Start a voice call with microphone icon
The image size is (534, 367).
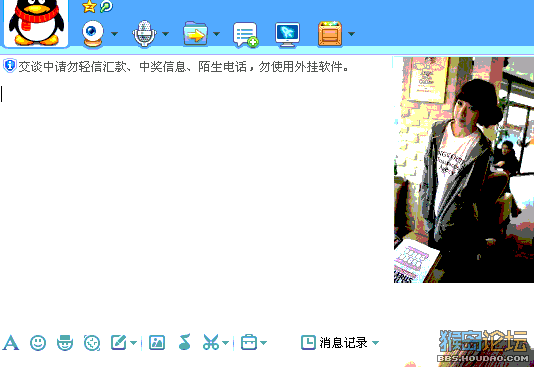[x=144, y=33]
